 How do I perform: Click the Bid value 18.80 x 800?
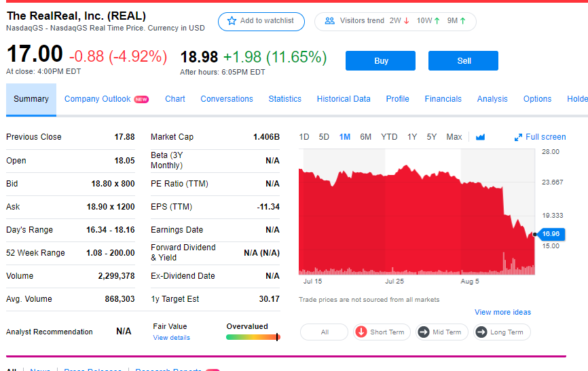(x=113, y=184)
